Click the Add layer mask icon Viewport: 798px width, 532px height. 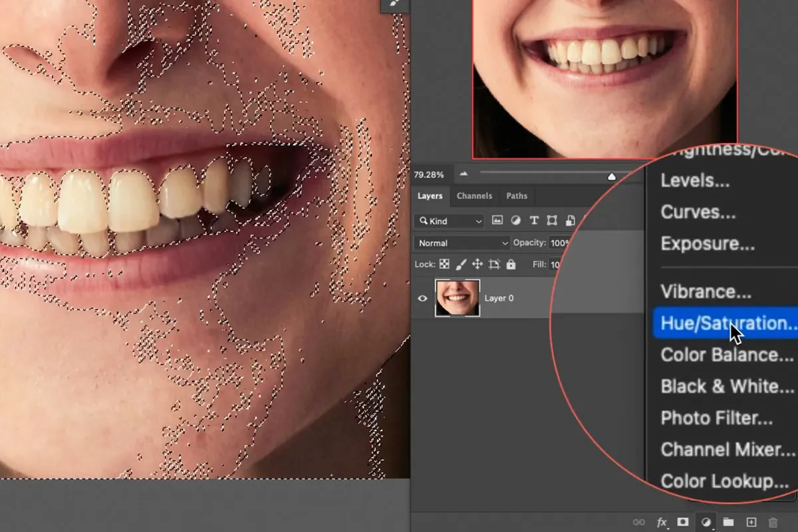point(683,522)
